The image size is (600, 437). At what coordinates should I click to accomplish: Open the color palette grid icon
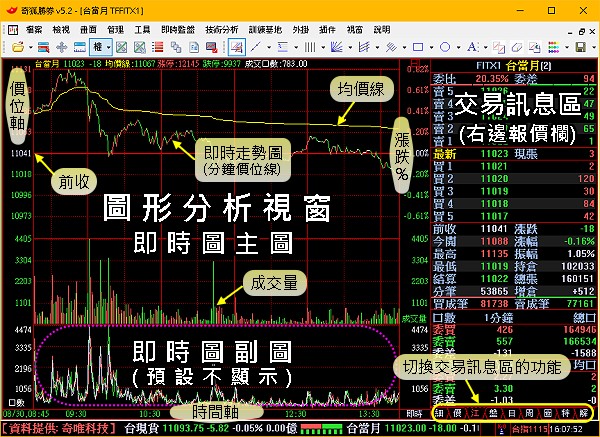[554, 47]
